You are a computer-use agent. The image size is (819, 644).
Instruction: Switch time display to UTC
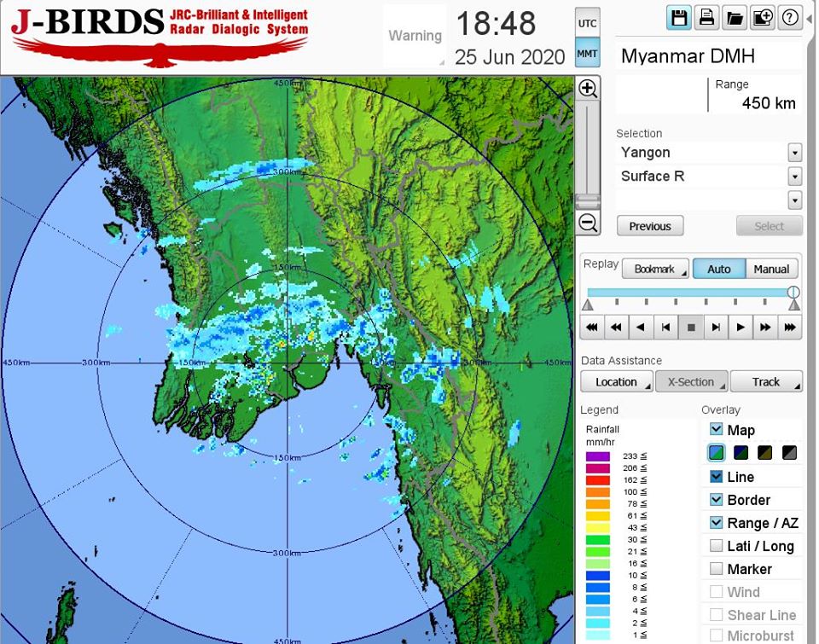(x=588, y=23)
